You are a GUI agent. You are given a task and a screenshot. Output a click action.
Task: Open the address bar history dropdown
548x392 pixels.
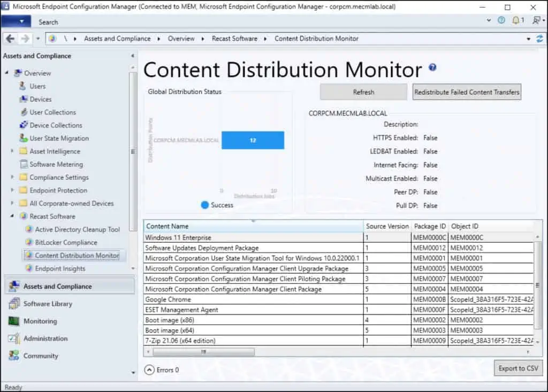coord(528,39)
